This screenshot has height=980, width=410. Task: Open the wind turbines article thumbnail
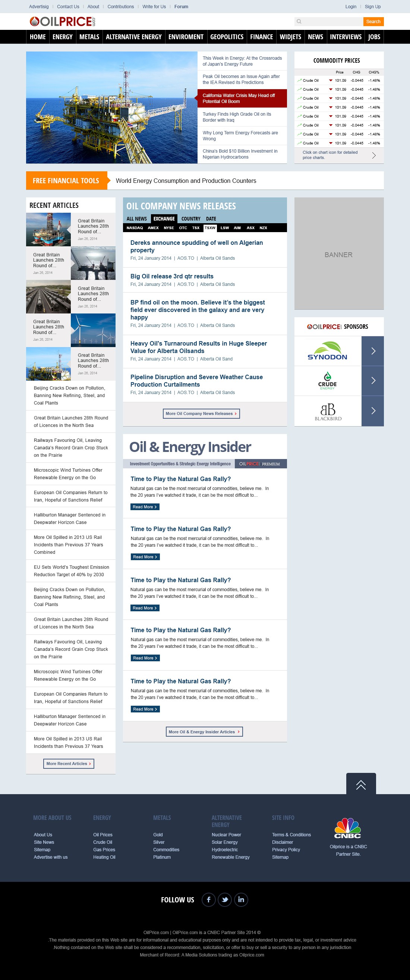[x=93, y=330]
